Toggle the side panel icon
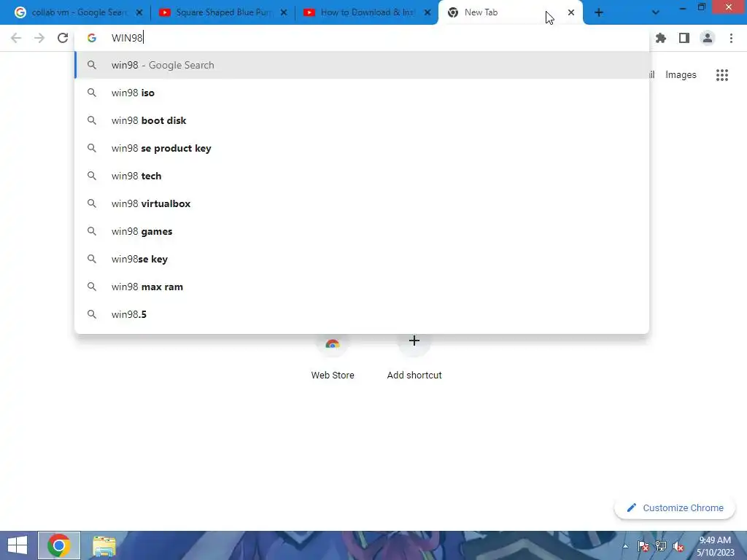The height and width of the screenshot is (560, 747). click(684, 38)
